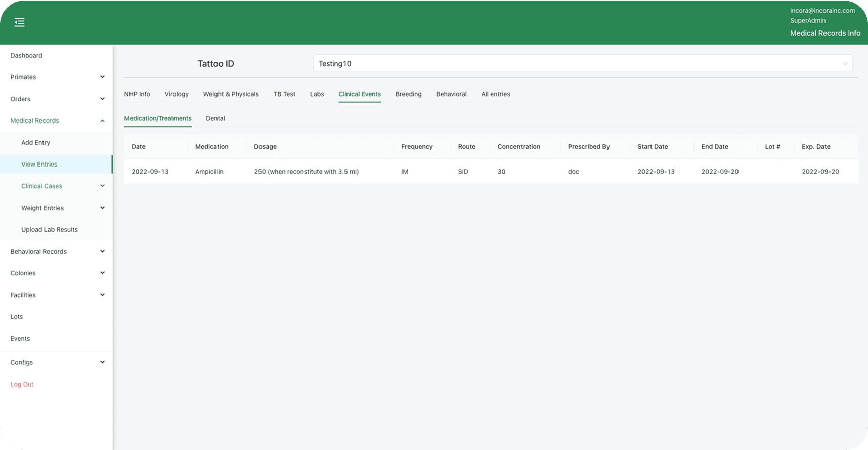Expand the Configs menu chevron
868x450 pixels.
[102, 362]
